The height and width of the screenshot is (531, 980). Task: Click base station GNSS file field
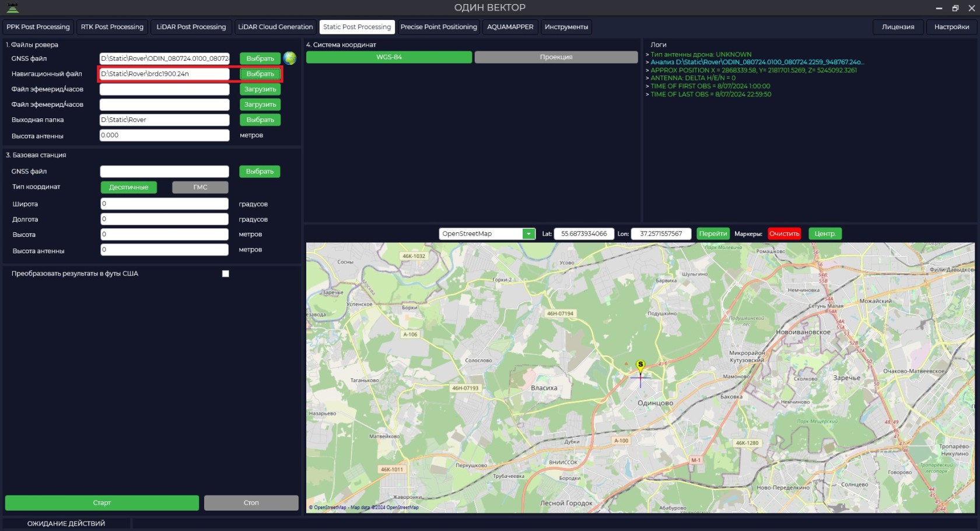tap(164, 172)
